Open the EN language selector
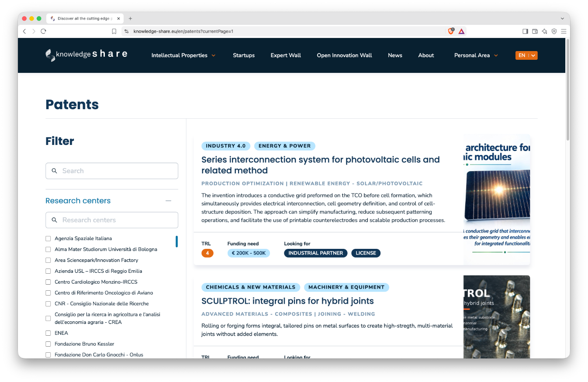Viewport: 588px width, 382px height. [x=526, y=55]
